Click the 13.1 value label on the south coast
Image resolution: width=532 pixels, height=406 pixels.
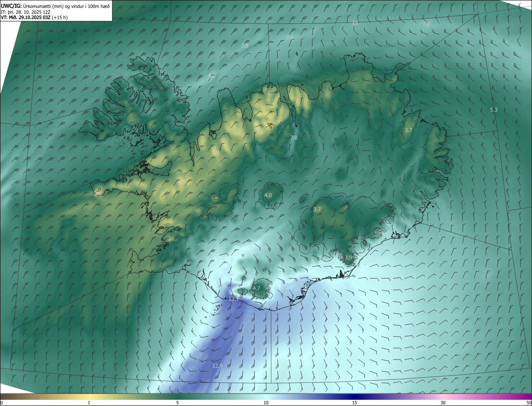click(x=233, y=298)
